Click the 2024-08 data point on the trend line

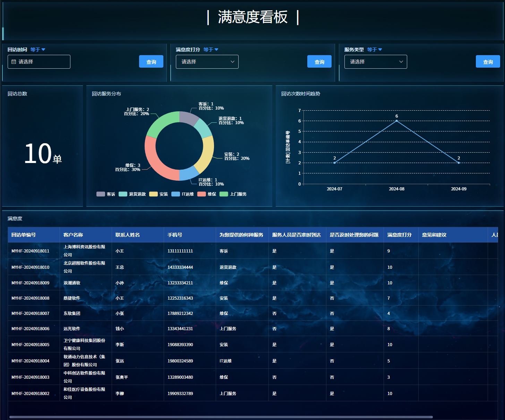[x=396, y=121]
